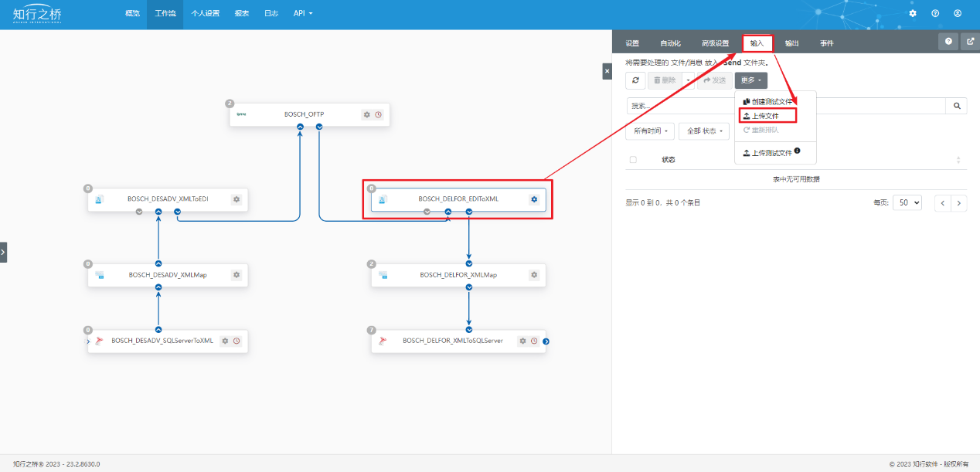Change the per-page count dropdown
Viewport: 980px width, 472px height.
click(x=907, y=202)
